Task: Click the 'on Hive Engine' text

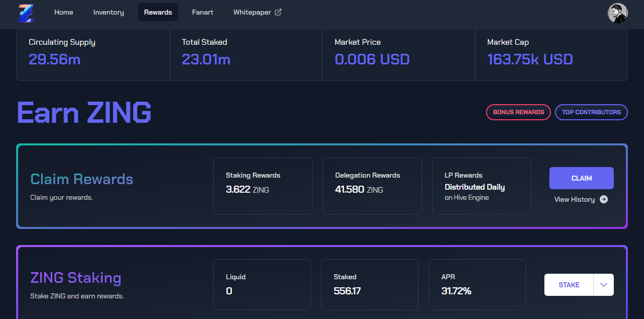Action: click(x=467, y=197)
